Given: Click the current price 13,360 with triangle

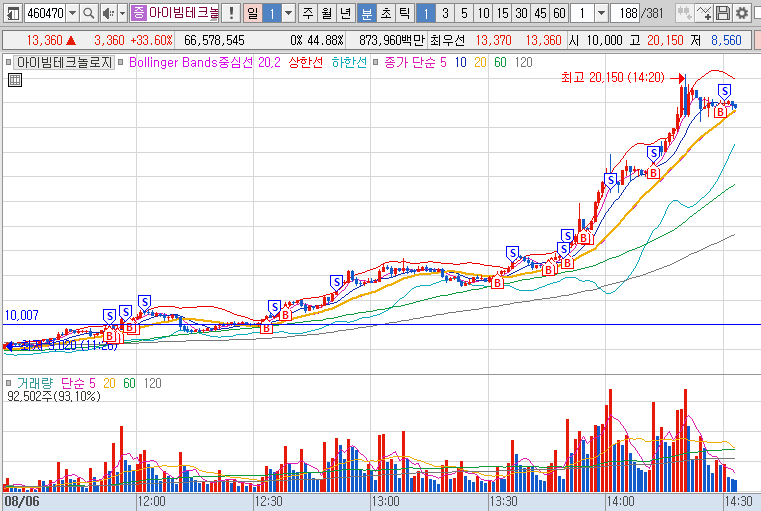Looking at the screenshot, I should 51,40.
